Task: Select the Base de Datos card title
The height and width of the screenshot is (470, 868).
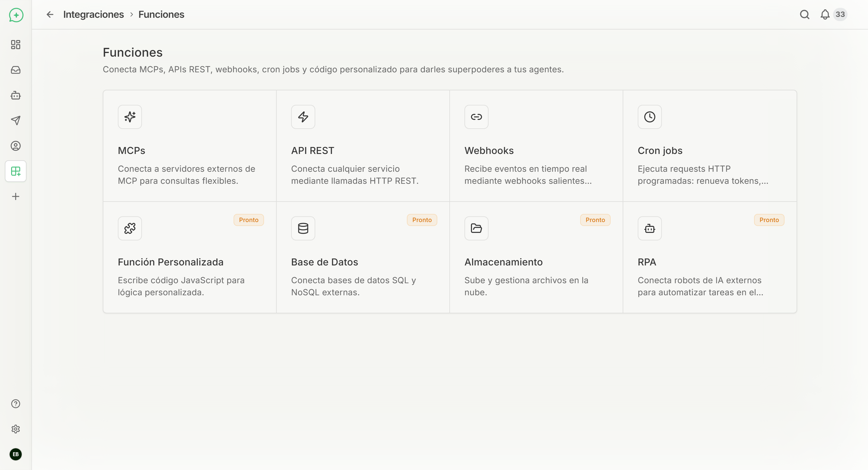Action: (x=325, y=262)
